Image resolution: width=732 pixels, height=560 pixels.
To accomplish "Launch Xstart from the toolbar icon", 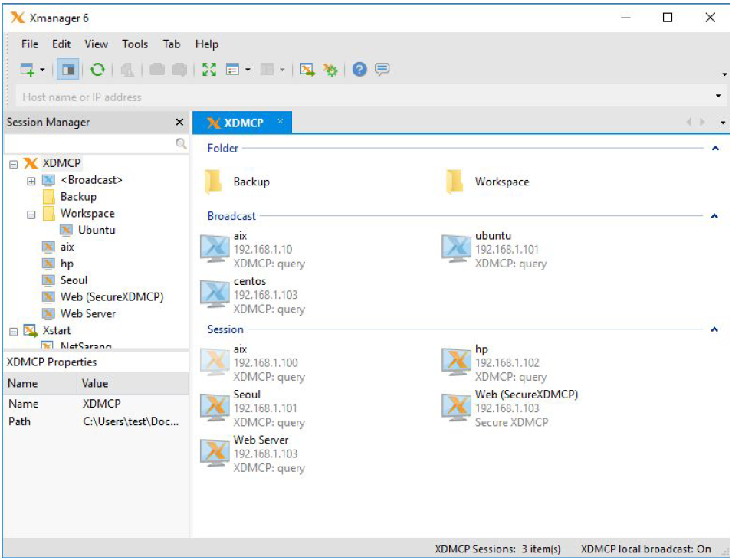I will tap(307, 70).
